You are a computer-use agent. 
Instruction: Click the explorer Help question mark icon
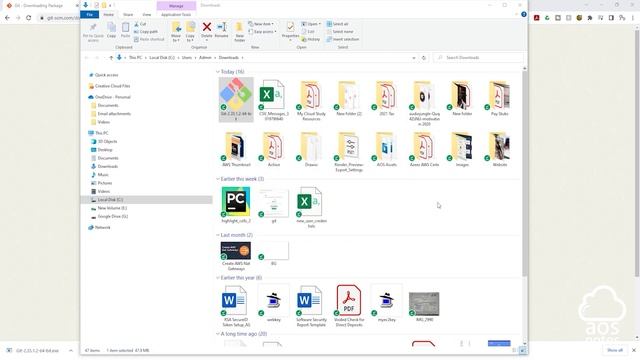[x=524, y=14]
